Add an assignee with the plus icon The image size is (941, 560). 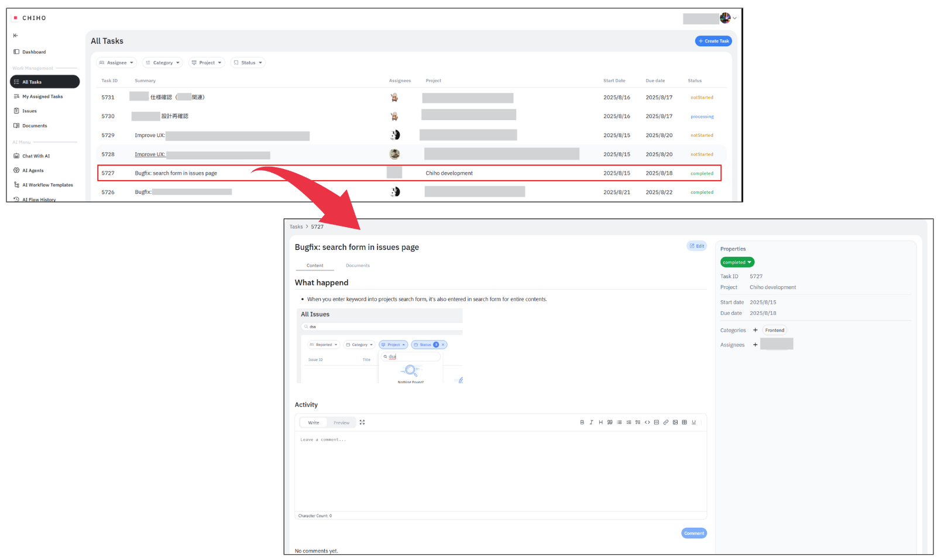coord(755,345)
